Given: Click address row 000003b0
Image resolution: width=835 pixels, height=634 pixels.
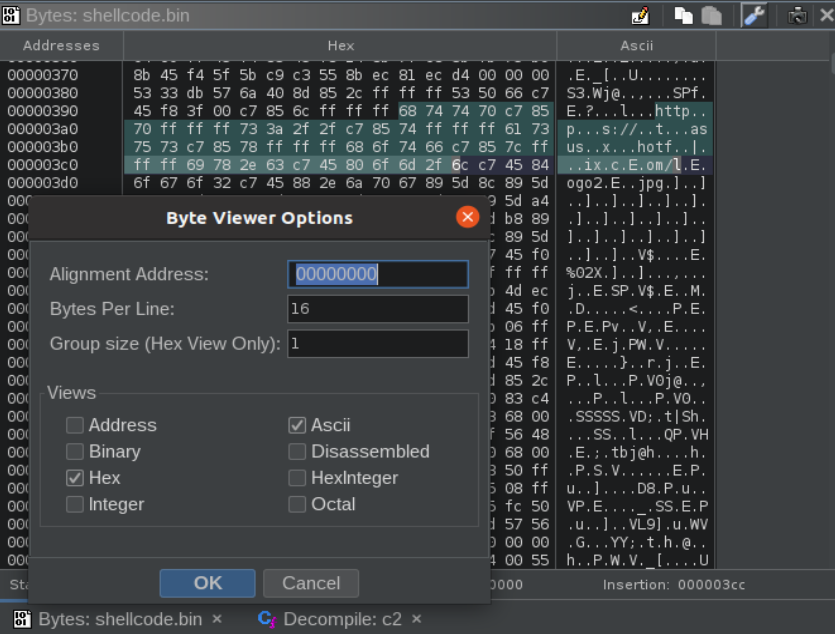Looking at the screenshot, I should (43, 147).
